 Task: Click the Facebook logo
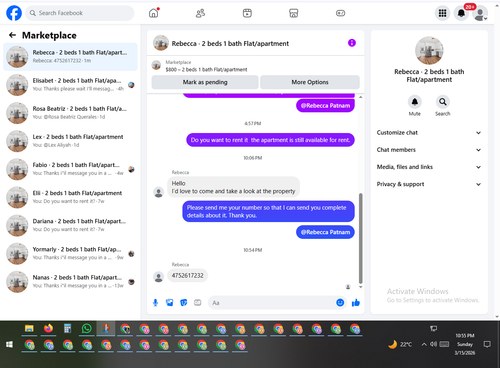click(14, 13)
